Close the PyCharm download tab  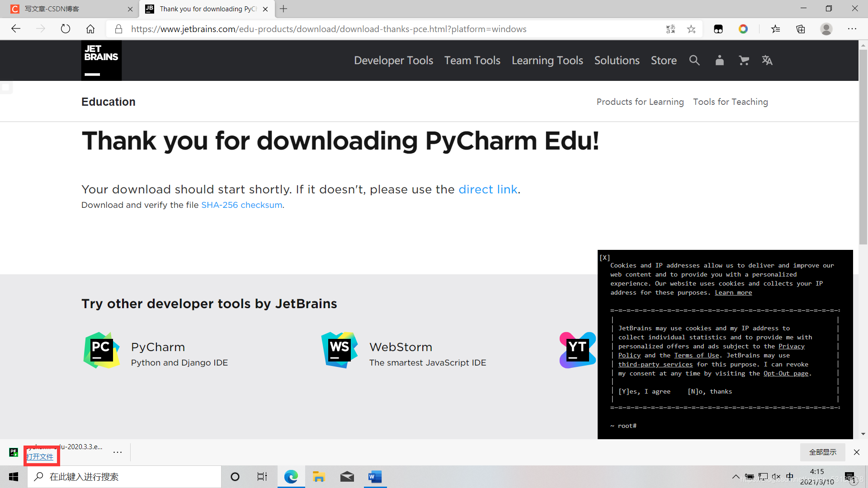coord(265,9)
